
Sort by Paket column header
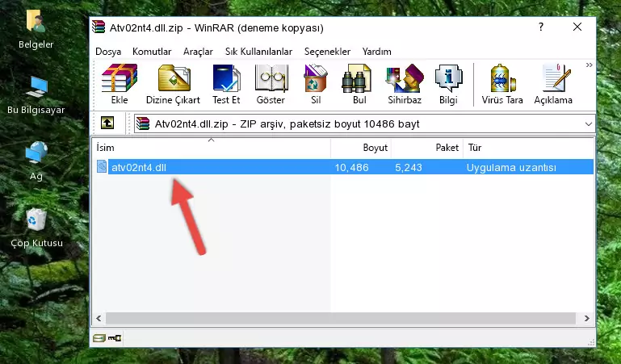coord(427,148)
